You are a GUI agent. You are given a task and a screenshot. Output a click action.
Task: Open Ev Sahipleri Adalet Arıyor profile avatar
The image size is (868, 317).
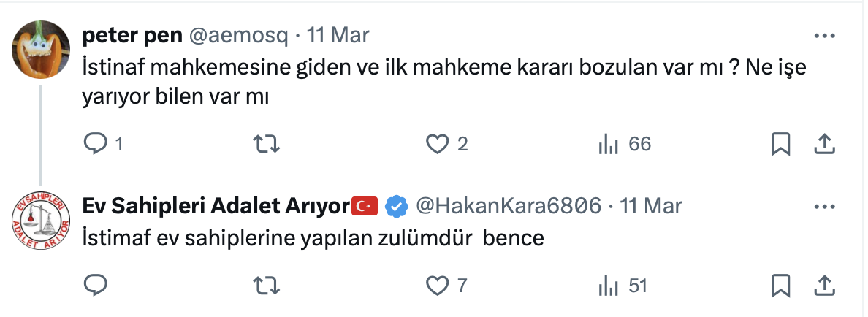(x=41, y=220)
